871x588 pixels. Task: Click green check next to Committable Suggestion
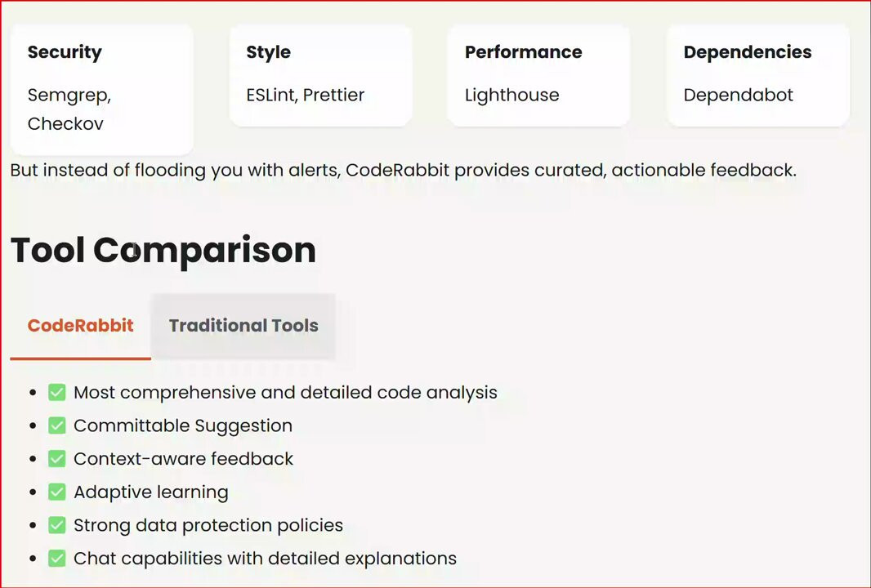click(x=56, y=425)
